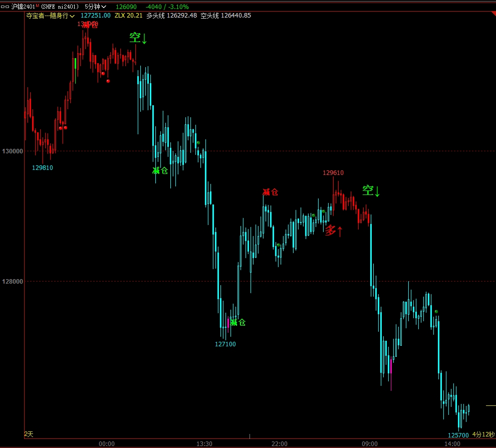
Task: Select the ZLX 20.21 indicator value
Action: [x=128, y=16]
